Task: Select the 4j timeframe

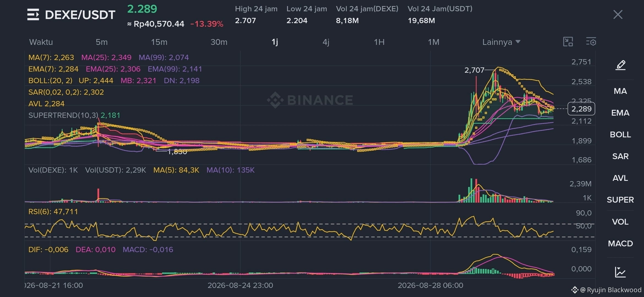Action: click(x=326, y=42)
